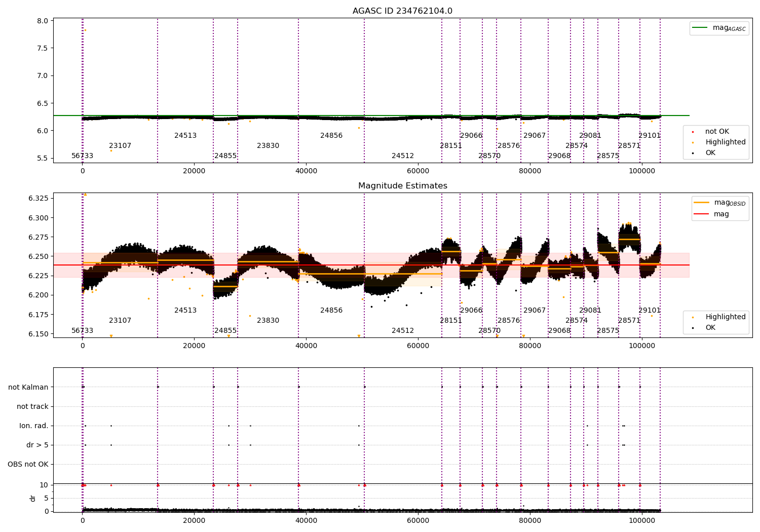Click OBSID label 23107 in the top plot
This screenshot has height=532, width=760.
[120, 146]
